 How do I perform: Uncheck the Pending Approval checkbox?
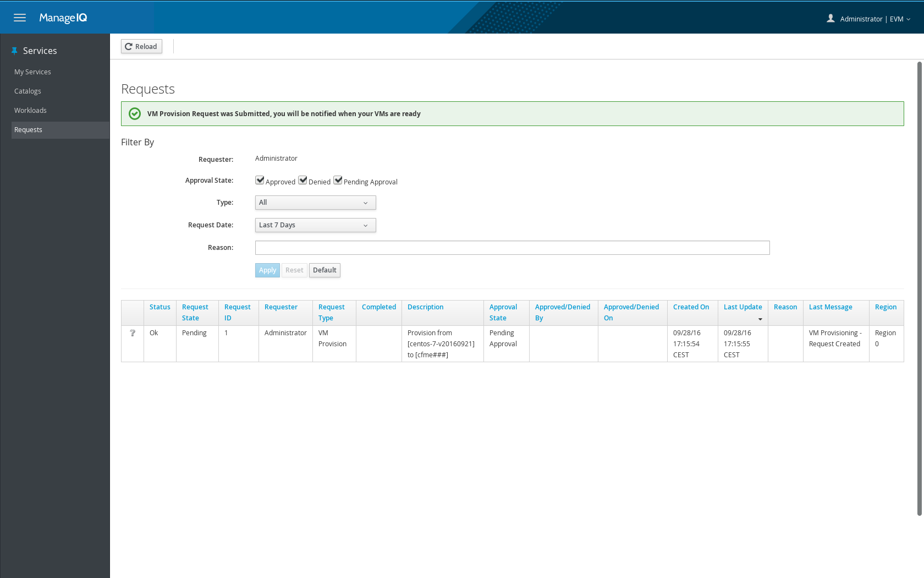(338, 180)
